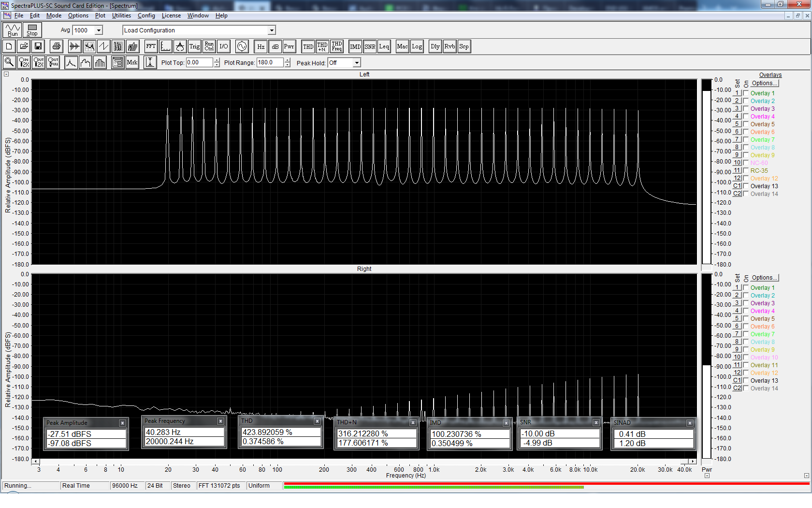Click inside the Plot Range field

(270, 62)
